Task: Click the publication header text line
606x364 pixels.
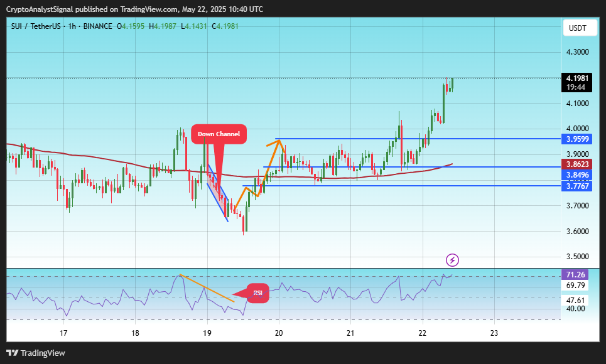Action: pos(134,9)
